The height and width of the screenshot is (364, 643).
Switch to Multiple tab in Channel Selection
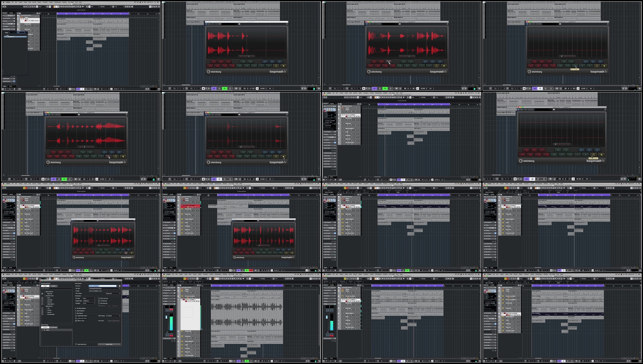point(54,286)
